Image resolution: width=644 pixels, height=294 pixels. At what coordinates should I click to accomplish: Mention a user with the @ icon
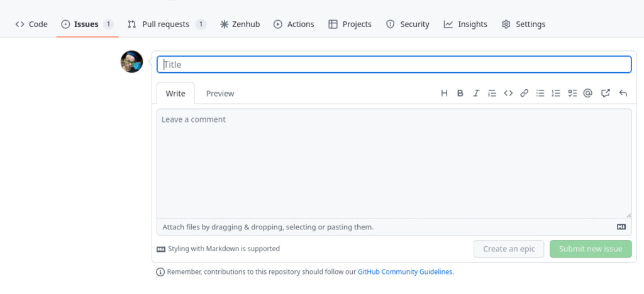588,94
